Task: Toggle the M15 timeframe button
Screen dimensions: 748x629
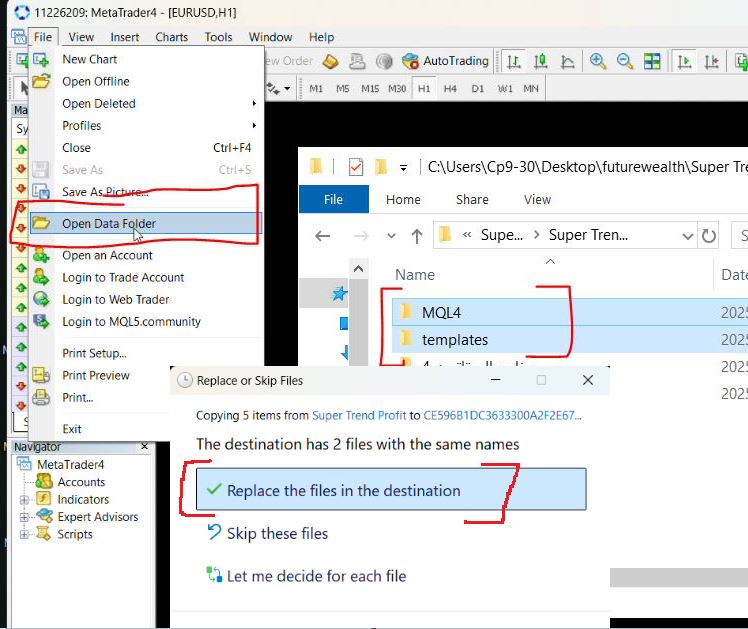Action: [x=370, y=88]
